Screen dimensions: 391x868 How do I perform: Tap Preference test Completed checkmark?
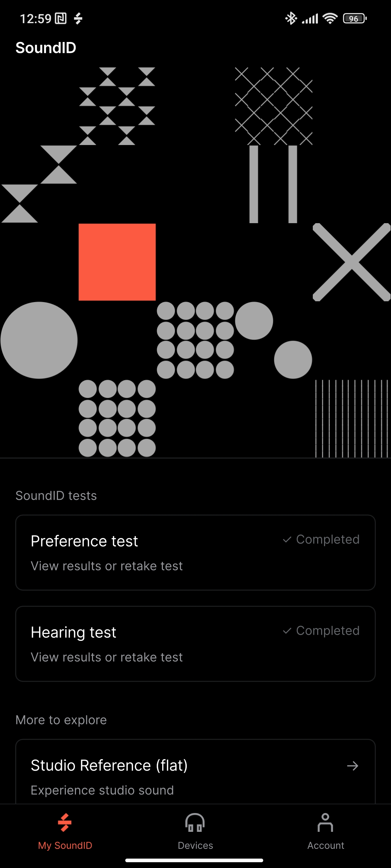[x=287, y=540]
